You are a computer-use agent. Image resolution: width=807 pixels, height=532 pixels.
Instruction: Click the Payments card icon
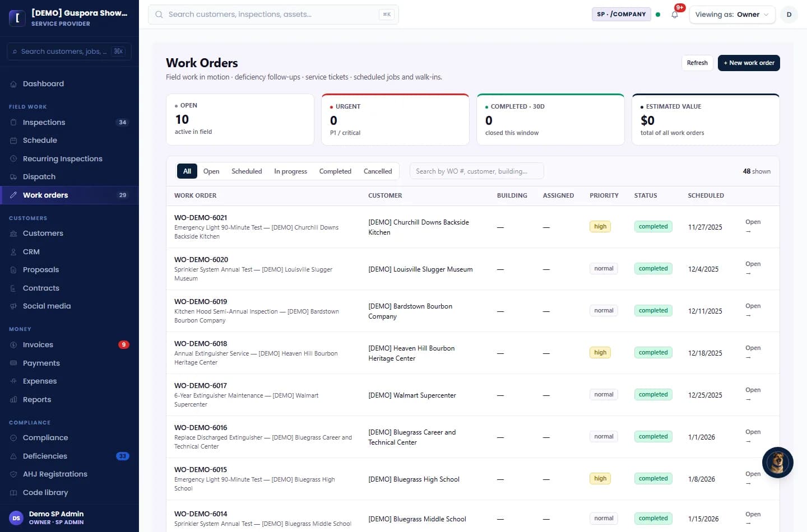pyautogui.click(x=13, y=363)
